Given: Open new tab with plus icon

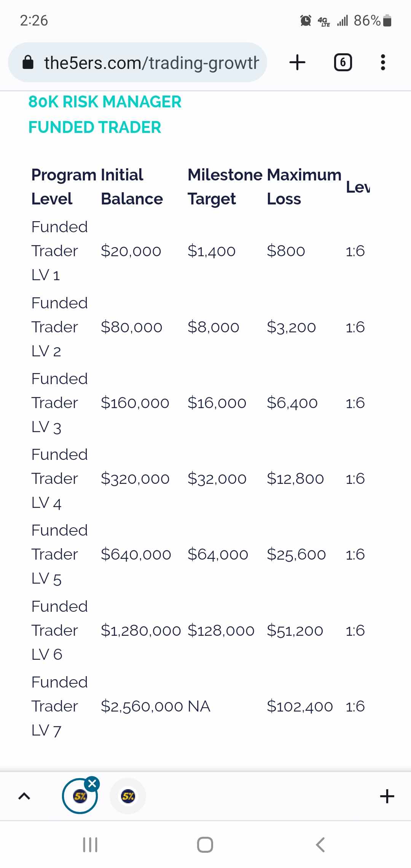Looking at the screenshot, I should click(297, 62).
